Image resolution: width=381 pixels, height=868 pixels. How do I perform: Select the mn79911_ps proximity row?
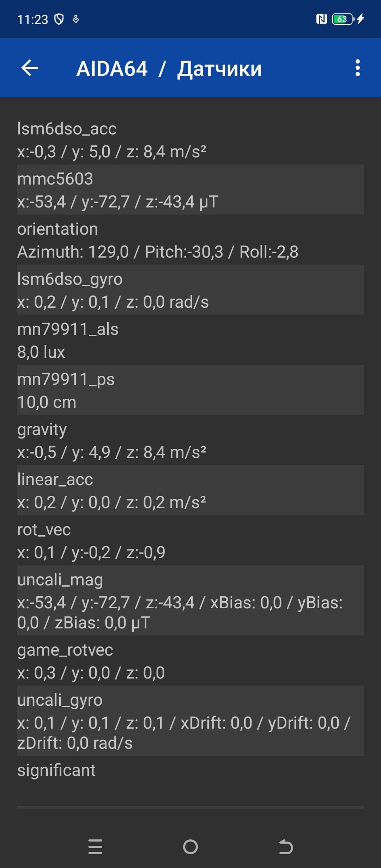coord(190,390)
